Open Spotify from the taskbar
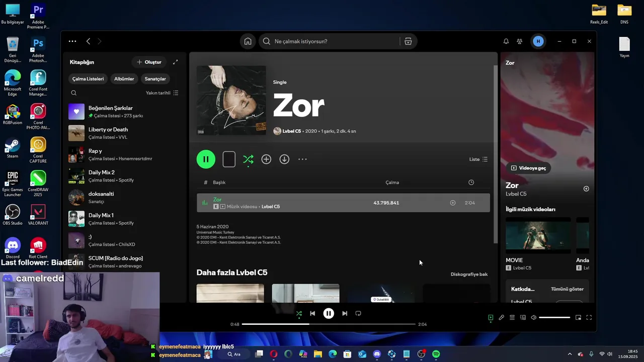This screenshot has height=362, width=644. click(436, 354)
